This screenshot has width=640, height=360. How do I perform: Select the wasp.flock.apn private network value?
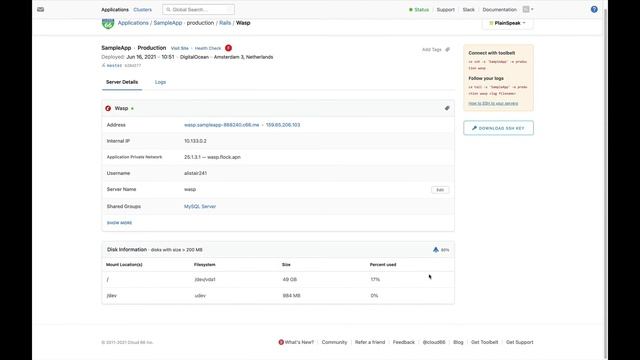click(x=224, y=157)
